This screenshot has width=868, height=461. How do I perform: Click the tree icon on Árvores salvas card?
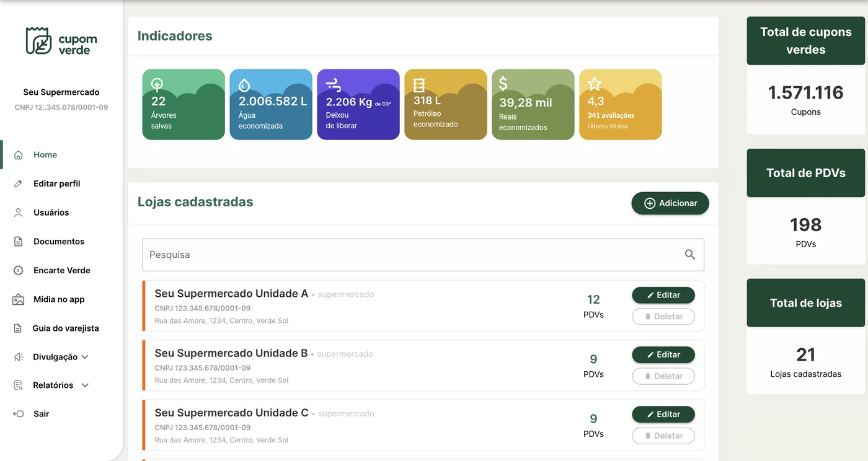pos(157,85)
